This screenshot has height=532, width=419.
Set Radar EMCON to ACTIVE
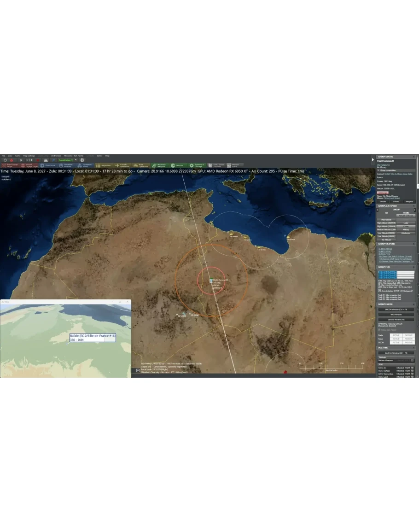[x=396, y=335]
